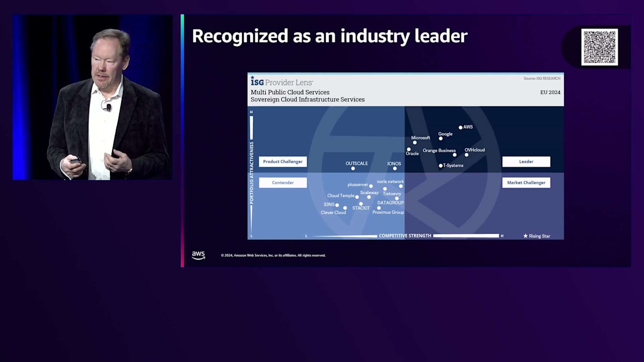This screenshot has width=644, height=362.
Task: Click the S3NS label
Action: tap(329, 204)
